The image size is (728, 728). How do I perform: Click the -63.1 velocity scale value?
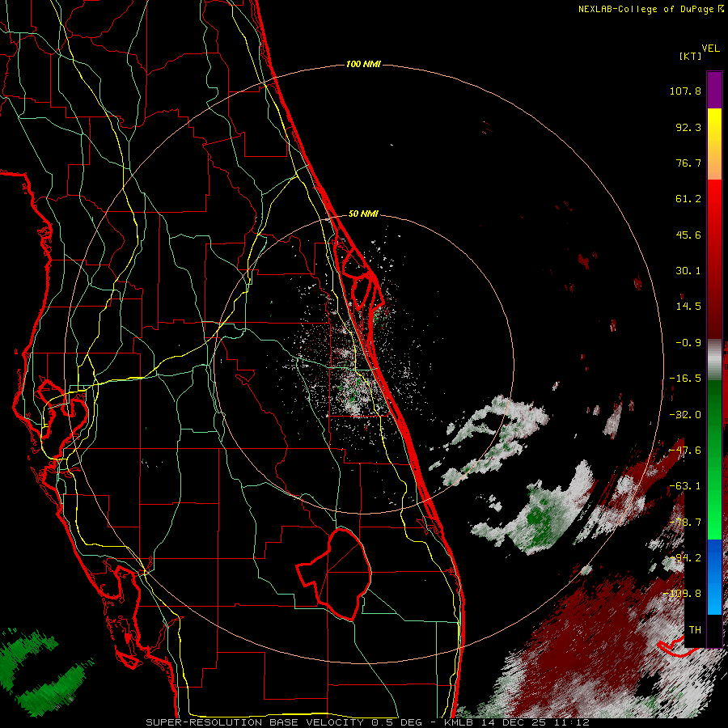[x=685, y=486]
